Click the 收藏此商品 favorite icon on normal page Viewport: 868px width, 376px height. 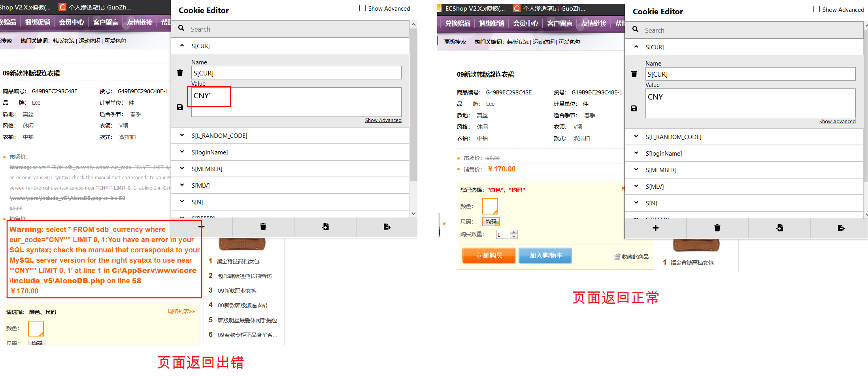pos(617,257)
